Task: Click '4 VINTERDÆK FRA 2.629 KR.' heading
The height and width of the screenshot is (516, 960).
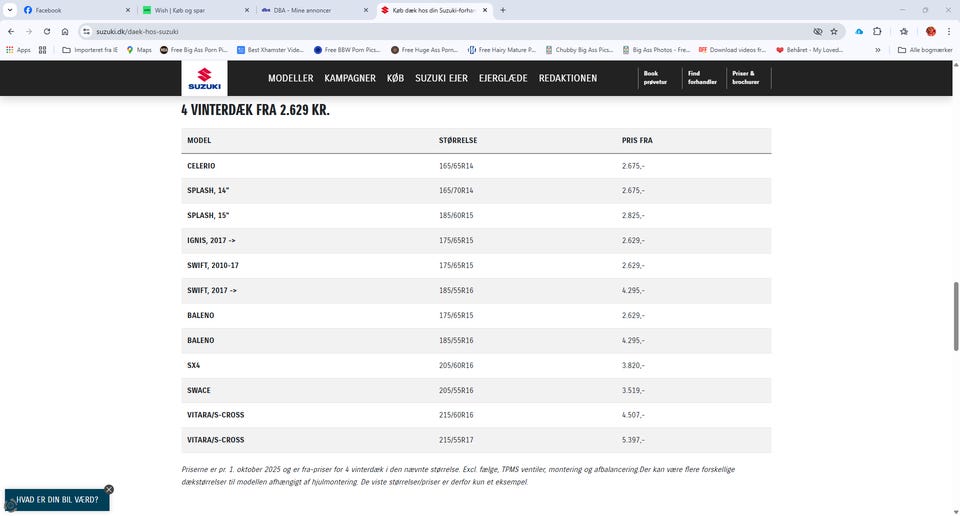Action: point(255,110)
